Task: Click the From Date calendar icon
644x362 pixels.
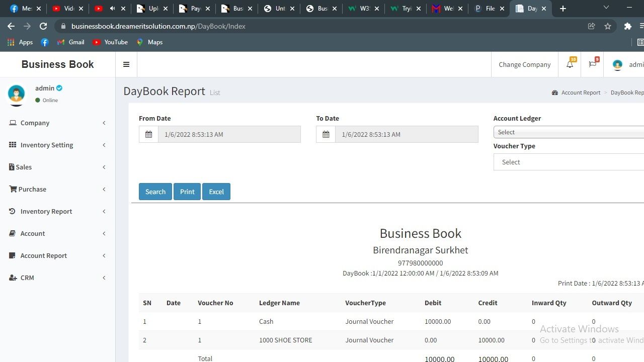Action: coord(148,134)
